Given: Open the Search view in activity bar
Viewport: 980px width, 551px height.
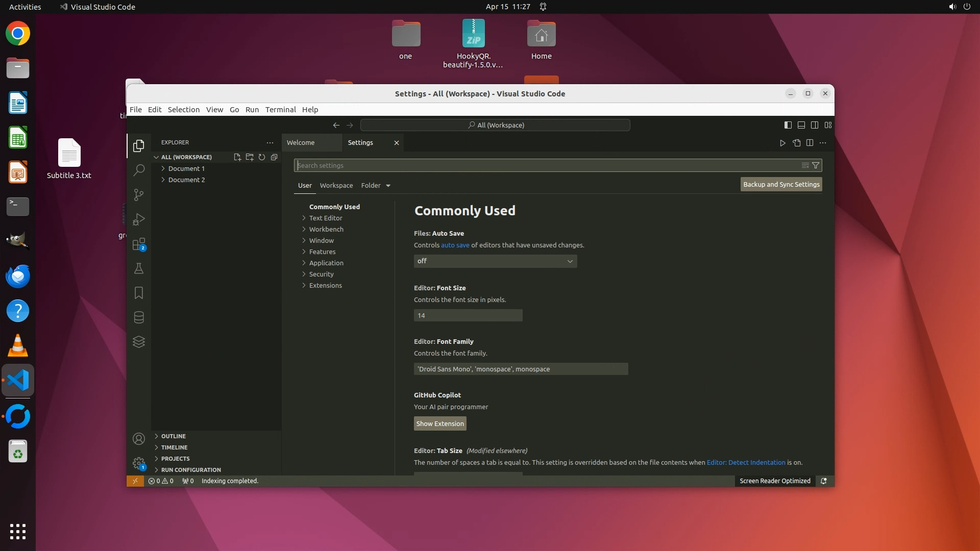Looking at the screenshot, I should [138, 170].
